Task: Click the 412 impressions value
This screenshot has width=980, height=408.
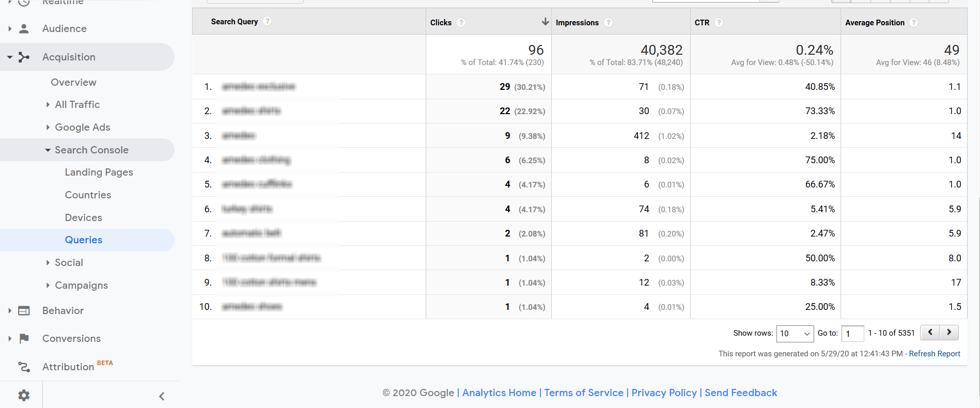Action: point(641,136)
